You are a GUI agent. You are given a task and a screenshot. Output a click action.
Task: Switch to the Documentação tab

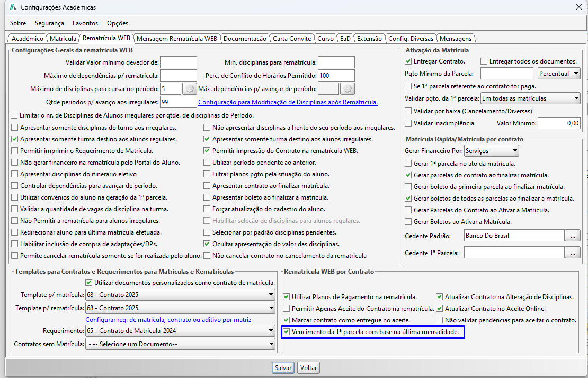tap(245, 39)
